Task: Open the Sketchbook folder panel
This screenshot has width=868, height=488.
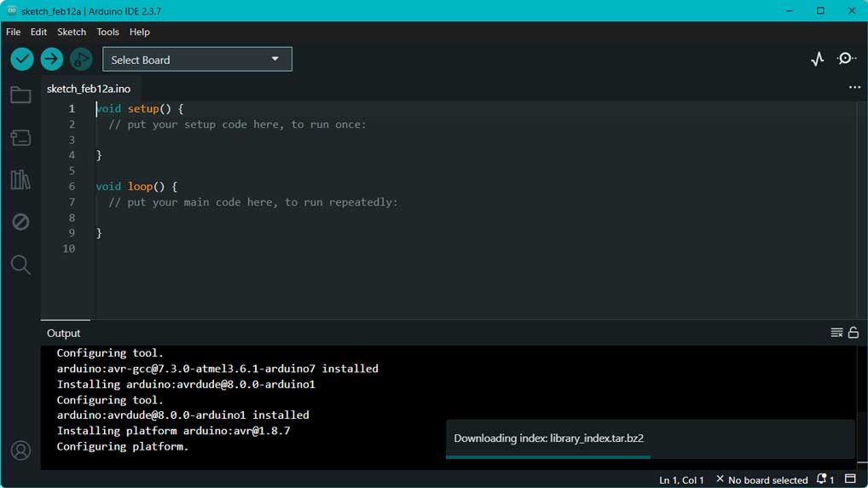Action: 20,95
